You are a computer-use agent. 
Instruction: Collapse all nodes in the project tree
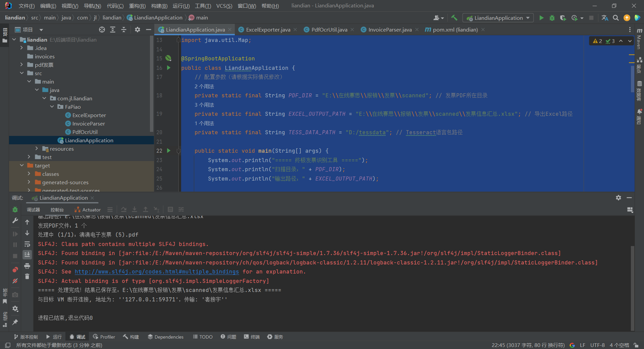tap(124, 30)
